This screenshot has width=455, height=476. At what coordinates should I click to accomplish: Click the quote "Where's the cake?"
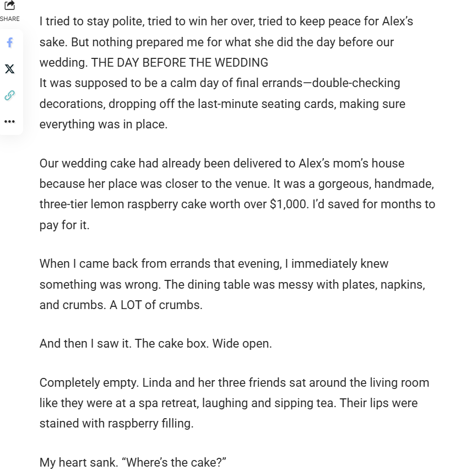pyautogui.click(x=176, y=463)
